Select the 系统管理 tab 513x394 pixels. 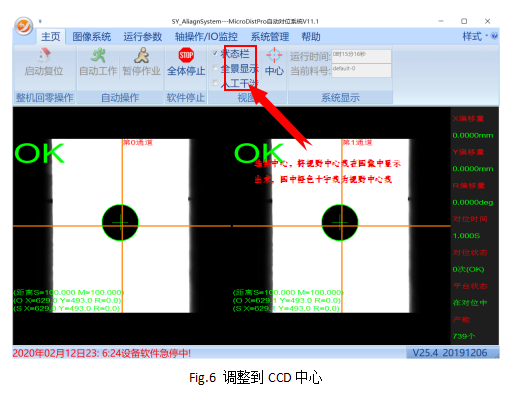coord(270,37)
